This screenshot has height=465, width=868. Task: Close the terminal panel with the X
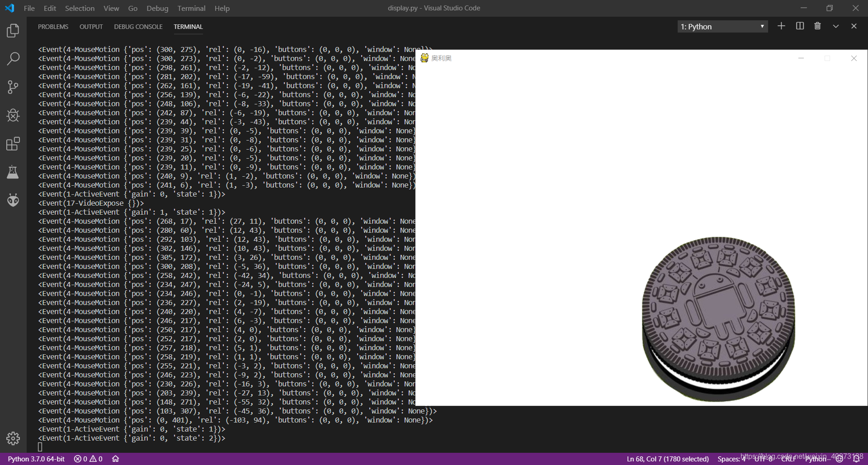pyautogui.click(x=854, y=26)
